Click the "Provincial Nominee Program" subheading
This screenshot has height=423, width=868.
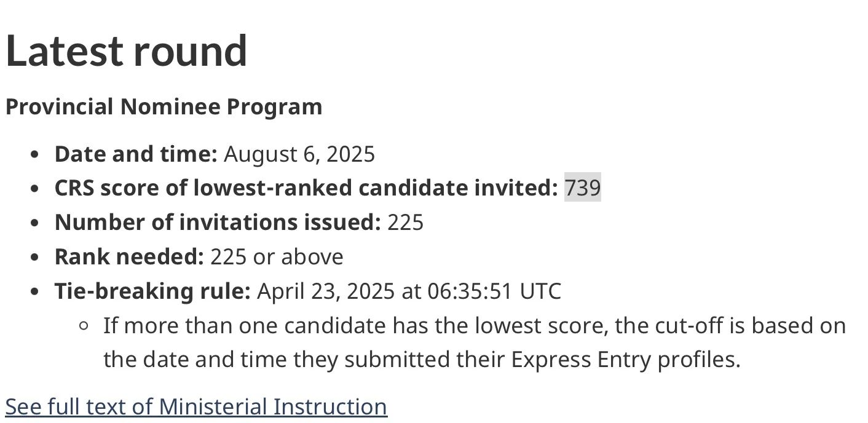pos(164,107)
